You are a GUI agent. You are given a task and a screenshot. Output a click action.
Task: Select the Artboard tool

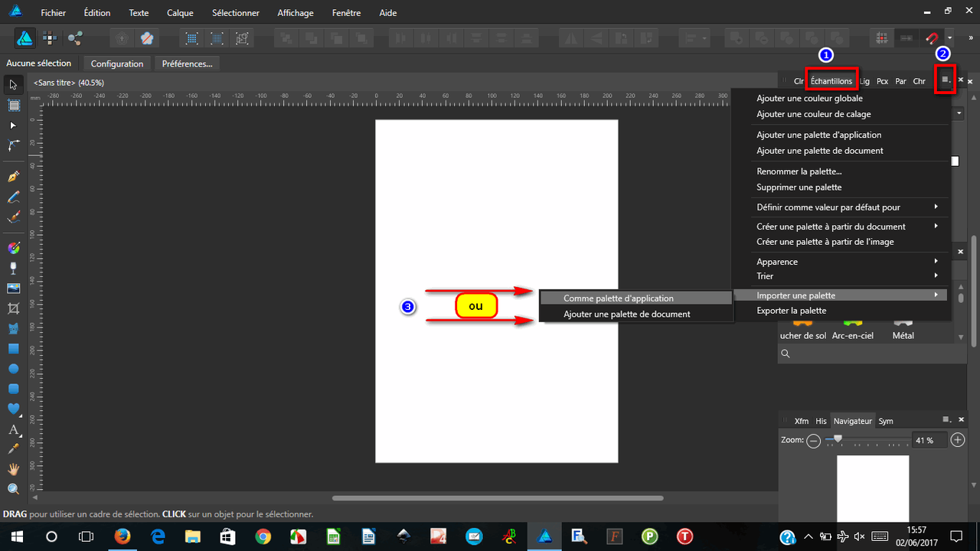pyautogui.click(x=13, y=105)
